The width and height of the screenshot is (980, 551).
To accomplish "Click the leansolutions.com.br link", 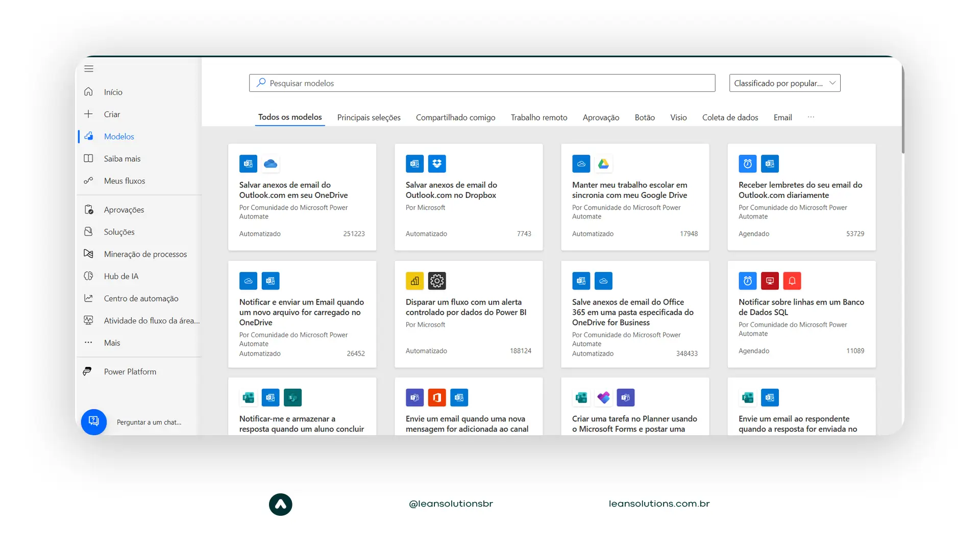I will click(x=659, y=504).
